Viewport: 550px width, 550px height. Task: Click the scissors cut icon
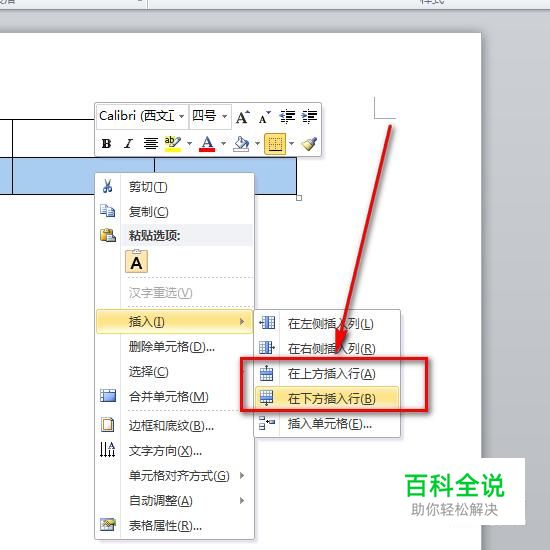(108, 186)
